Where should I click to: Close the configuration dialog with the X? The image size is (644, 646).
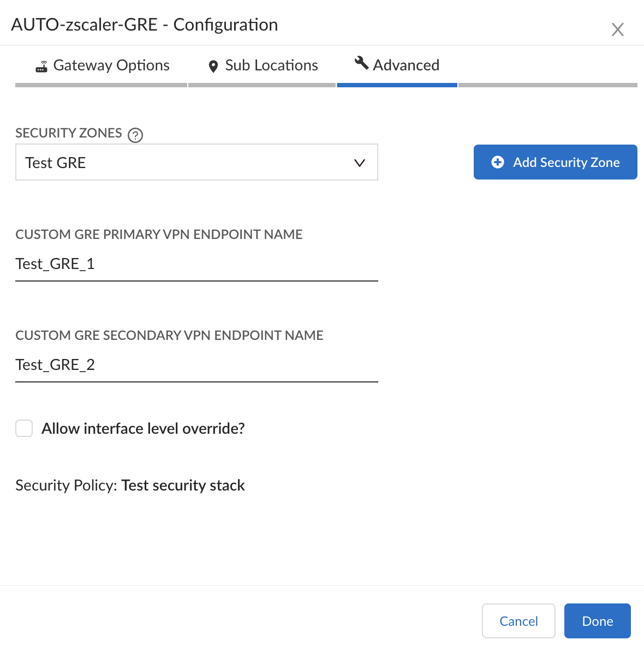coord(617,29)
